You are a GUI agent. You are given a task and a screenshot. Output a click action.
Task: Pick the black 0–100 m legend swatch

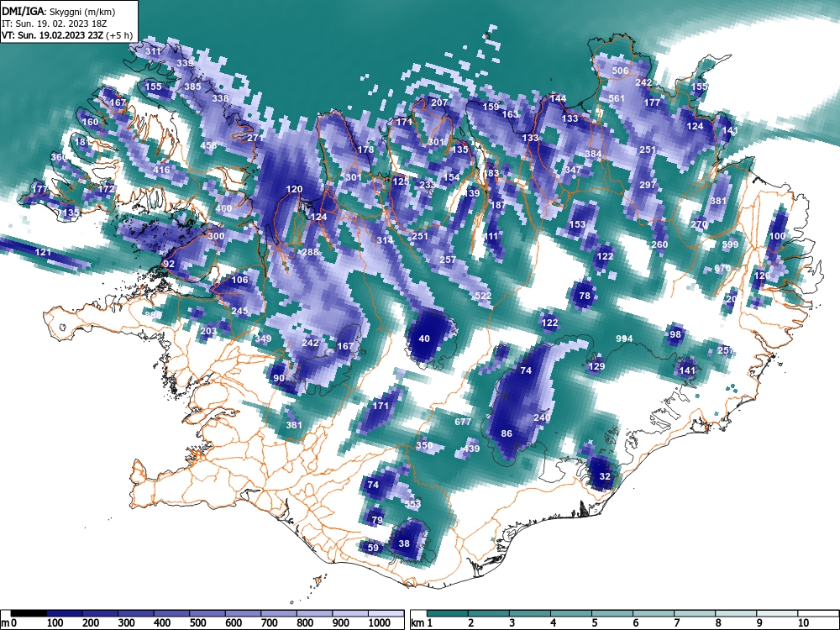point(29,613)
